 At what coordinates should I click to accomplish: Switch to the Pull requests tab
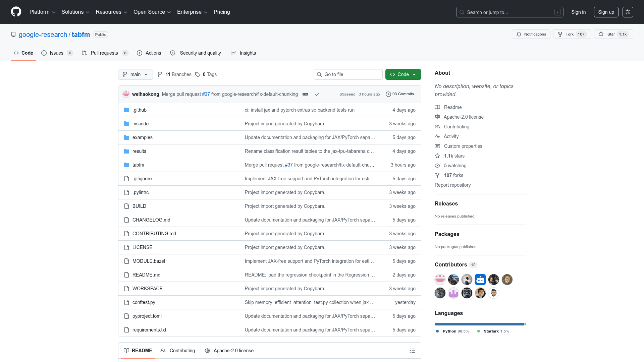coord(105,53)
